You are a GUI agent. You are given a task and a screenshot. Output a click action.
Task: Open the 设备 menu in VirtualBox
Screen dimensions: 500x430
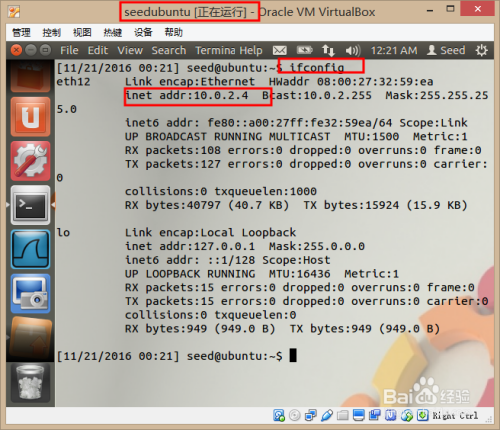143,32
